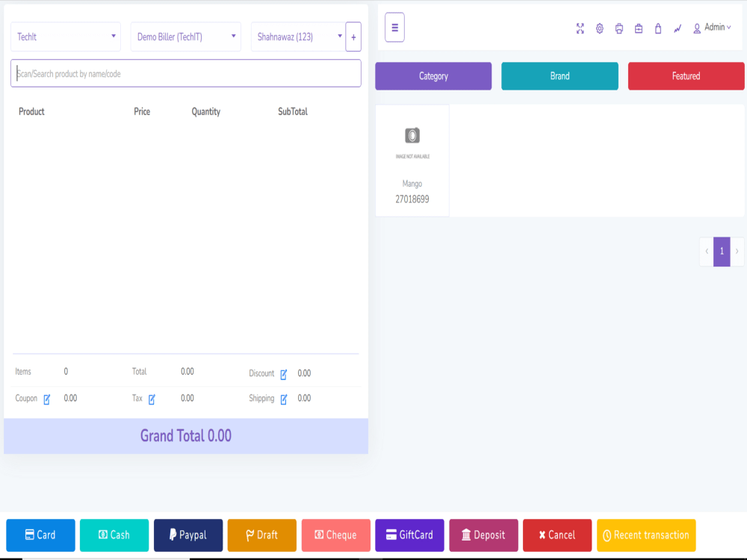747x560 pixels.
Task: Open the TechIt warehouse dropdown
Action: tap(66, 36)
